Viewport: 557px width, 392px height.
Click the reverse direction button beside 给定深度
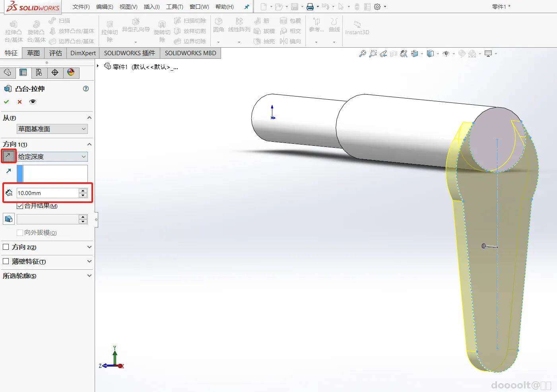9,156
